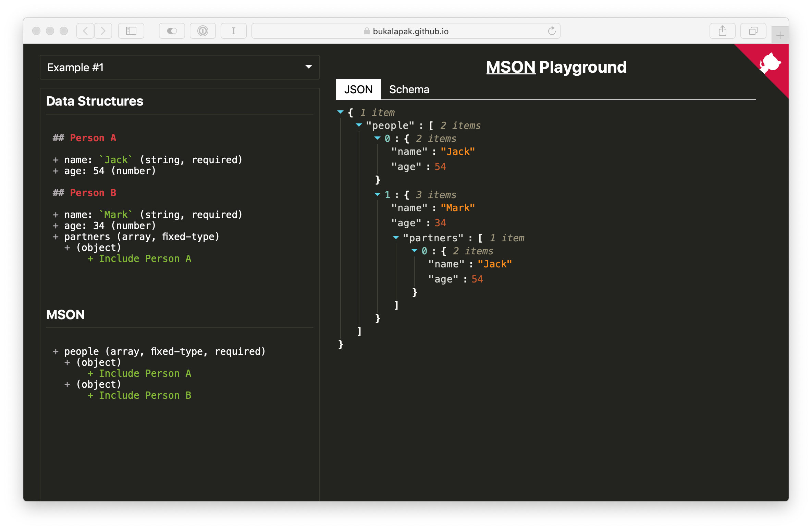Image resolution: width=812 pixels, height=530 pixels.
Task: Click the Safari back arrow button
Action: click(x=85, y=31)
